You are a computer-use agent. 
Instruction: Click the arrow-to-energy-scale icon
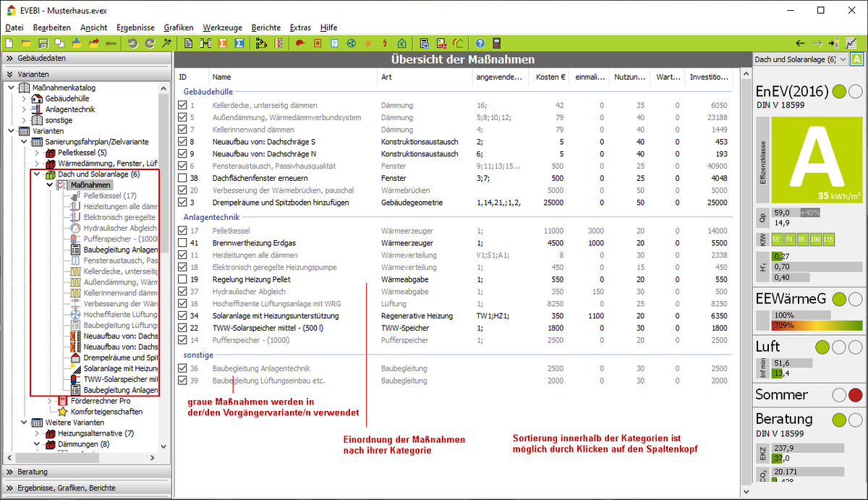[834, 43]
